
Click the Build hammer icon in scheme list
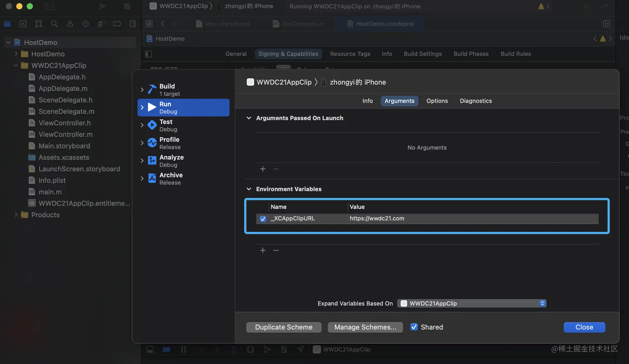click(x=152, y=89)
